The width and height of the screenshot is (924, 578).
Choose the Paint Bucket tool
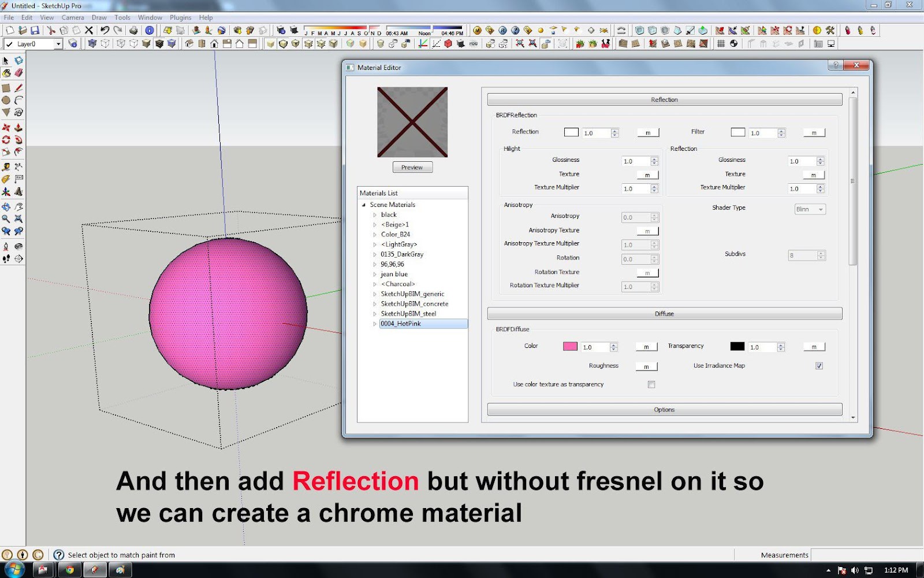pos(6,73)
